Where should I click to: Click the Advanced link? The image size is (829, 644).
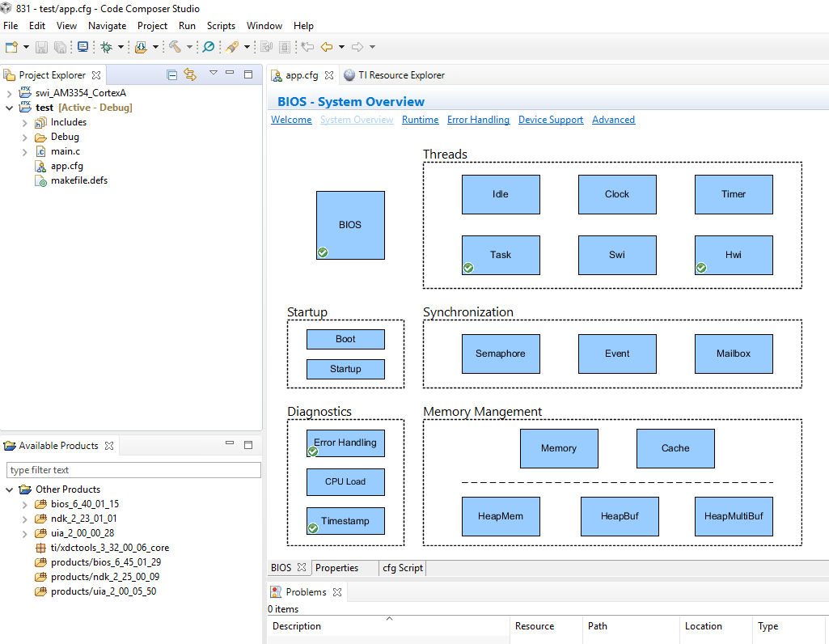613,120
